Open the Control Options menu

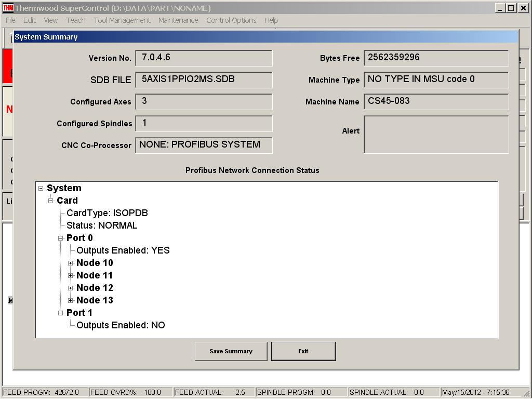(x=231, y=20)
